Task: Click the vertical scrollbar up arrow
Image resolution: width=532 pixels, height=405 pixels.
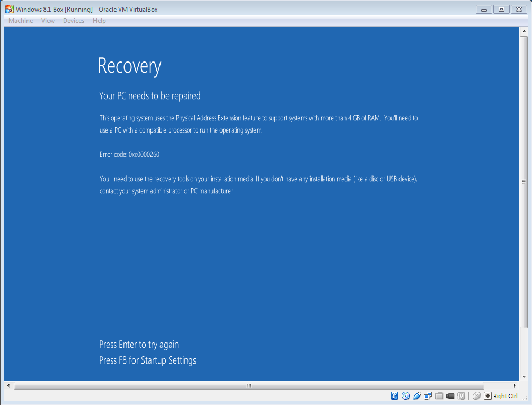Action: point(524,31)
